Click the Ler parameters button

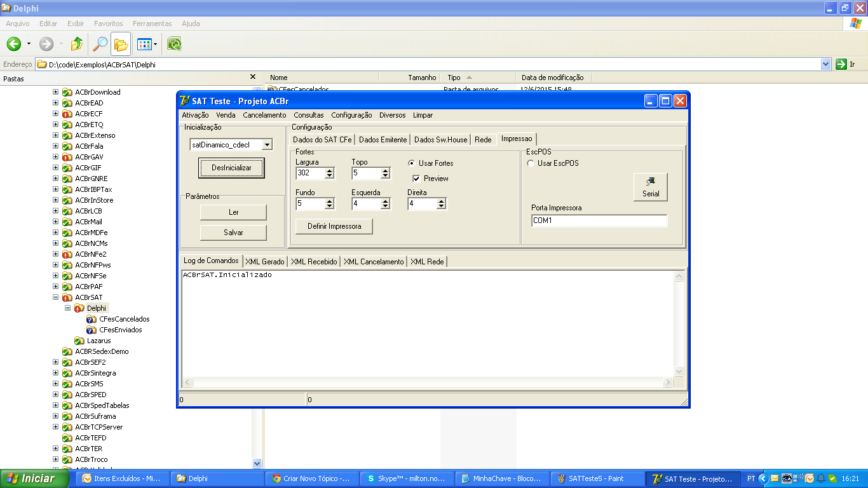(x=233, y=212)
